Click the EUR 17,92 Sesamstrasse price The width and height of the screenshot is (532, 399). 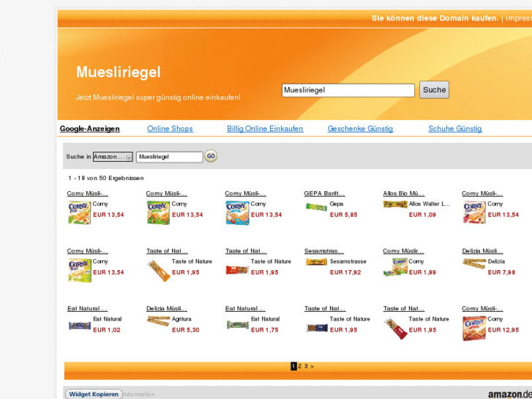point(345,272)
